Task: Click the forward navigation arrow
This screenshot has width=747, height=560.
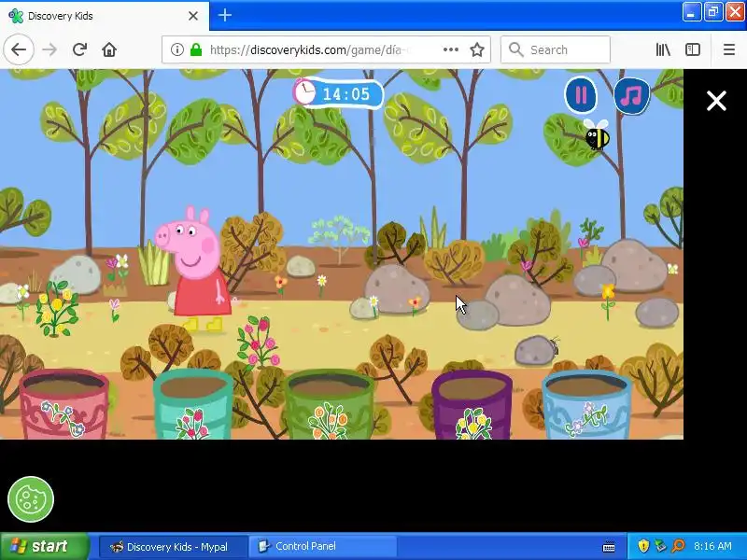Action: click(49, 49)
